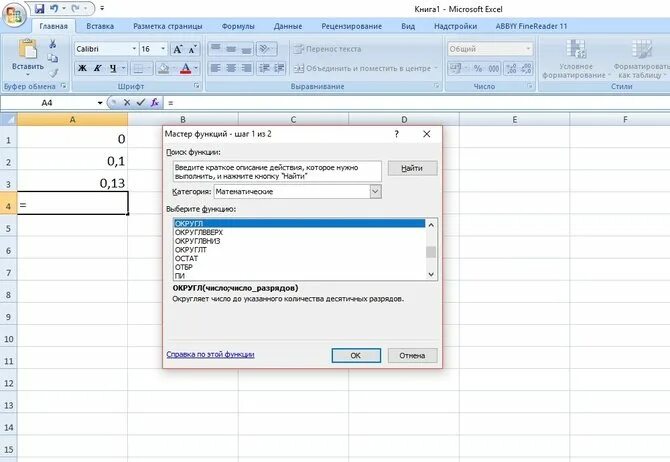Undo the last action
This screenshot has width=670, height=462.
pyautogui.click(x=54, y=8)
